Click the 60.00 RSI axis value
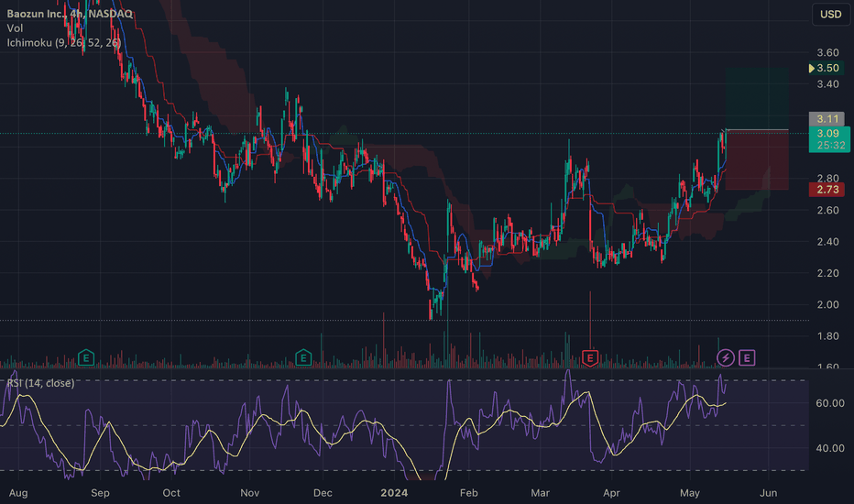 (830, 403)
